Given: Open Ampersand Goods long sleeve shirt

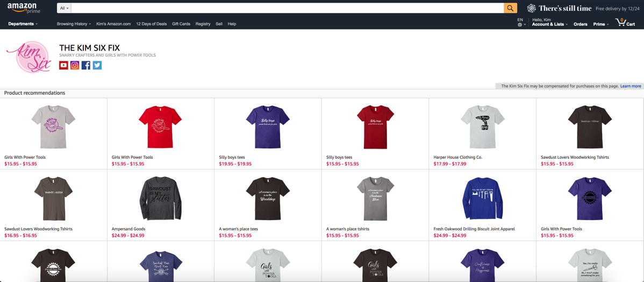Looking at the screenshot, I should point(160,198).
